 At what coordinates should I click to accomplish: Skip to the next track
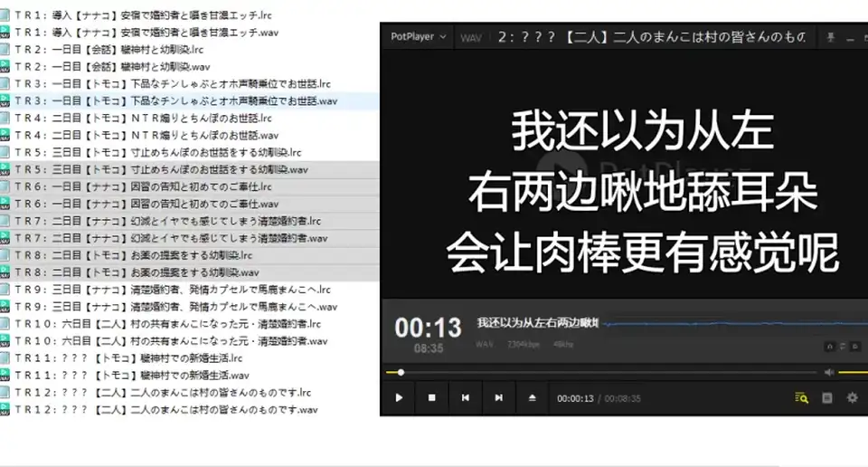coord(499,397)
